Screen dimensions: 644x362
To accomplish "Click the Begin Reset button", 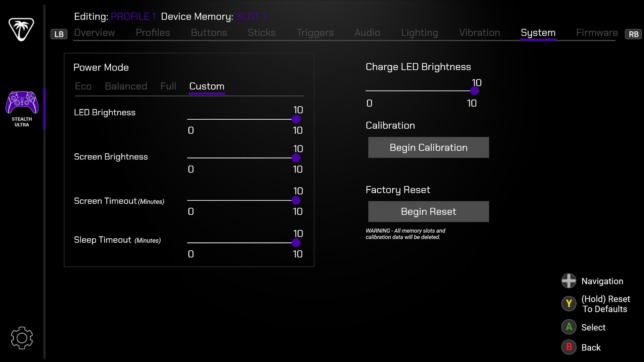I will click(428, 212).
